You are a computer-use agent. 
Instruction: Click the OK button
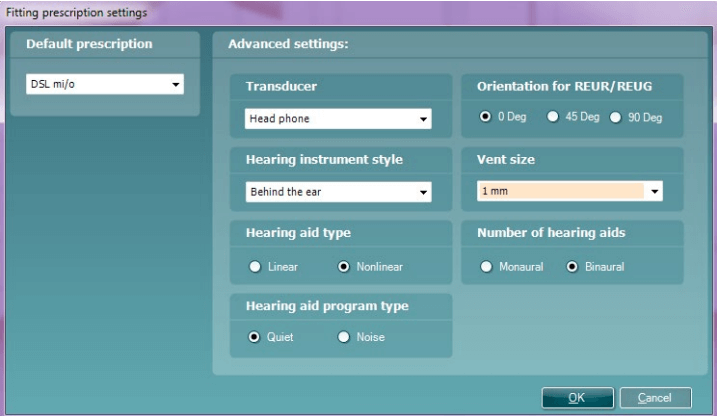[576, 397]
